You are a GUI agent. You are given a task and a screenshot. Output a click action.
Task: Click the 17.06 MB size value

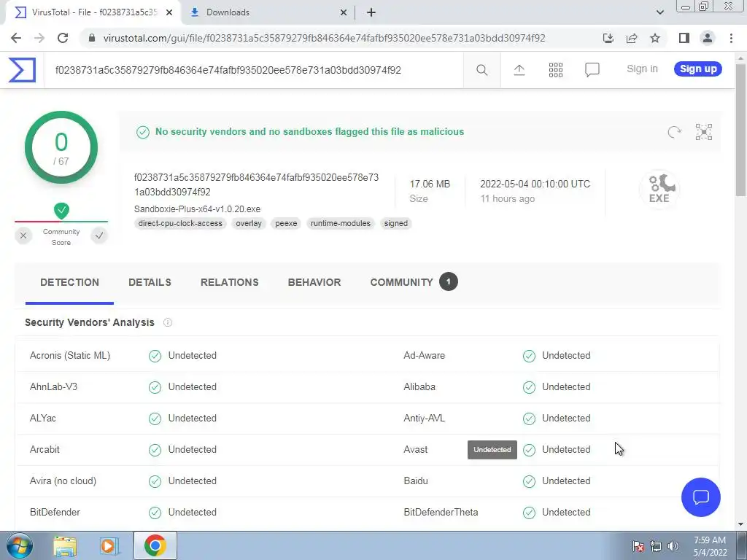click(430, 184)
